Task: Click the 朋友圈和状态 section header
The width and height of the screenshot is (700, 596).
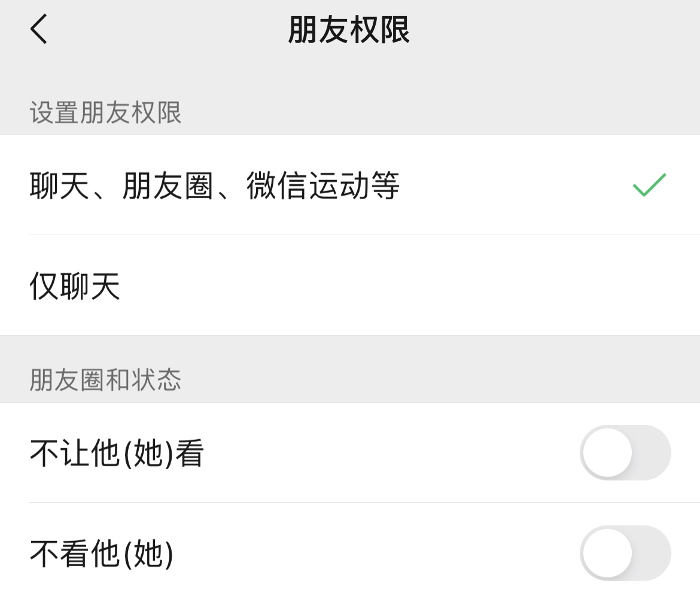Action: pyautogui.click(x=105, y=380)
